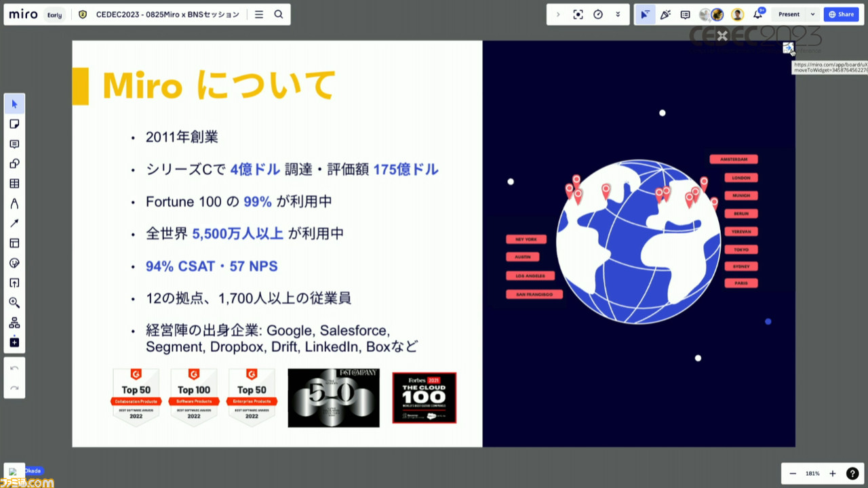Click the '12の拠点、1,700人以上の従業員' line
This screenshot has width=868, height=488.
(248, 298)
